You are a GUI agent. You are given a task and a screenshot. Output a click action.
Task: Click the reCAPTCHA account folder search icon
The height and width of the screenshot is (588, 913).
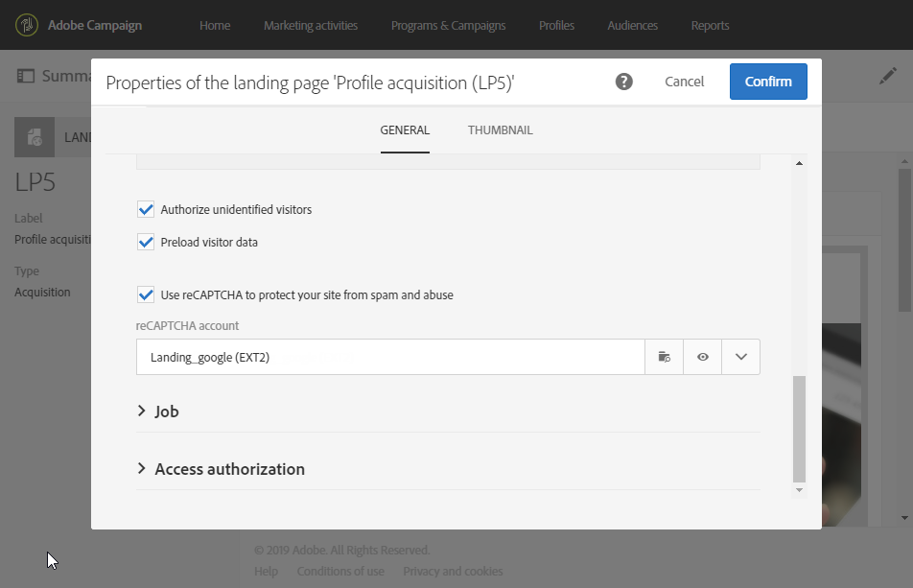664,357
